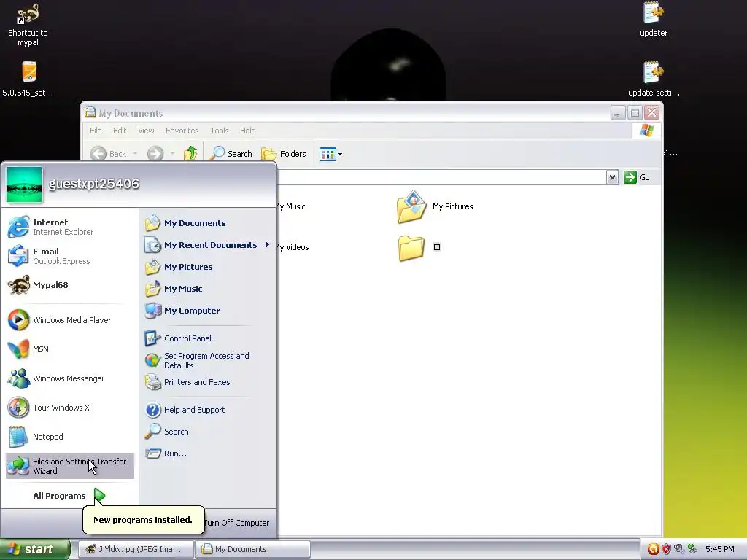Click the Safely Remove Hardware tray icon
This screenshot has width=747, height=560.
(692, 549)
